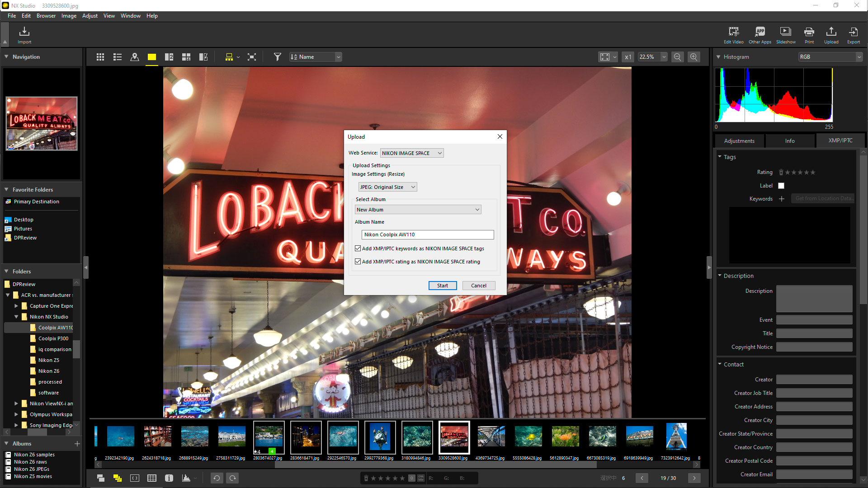This screenshot has height=488, width=868.
Task: Click the white Label color box
Action: point(781,186)
